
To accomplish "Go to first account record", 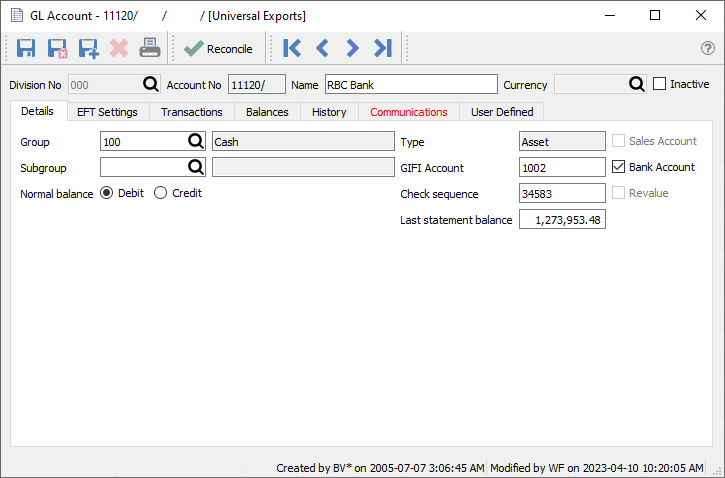I will pyautogui.click(x=292, y=48).
